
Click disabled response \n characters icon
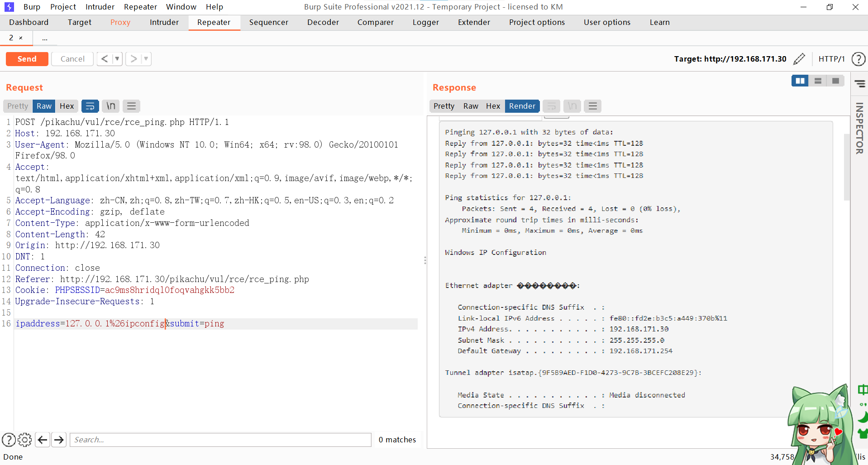point(572,106)
